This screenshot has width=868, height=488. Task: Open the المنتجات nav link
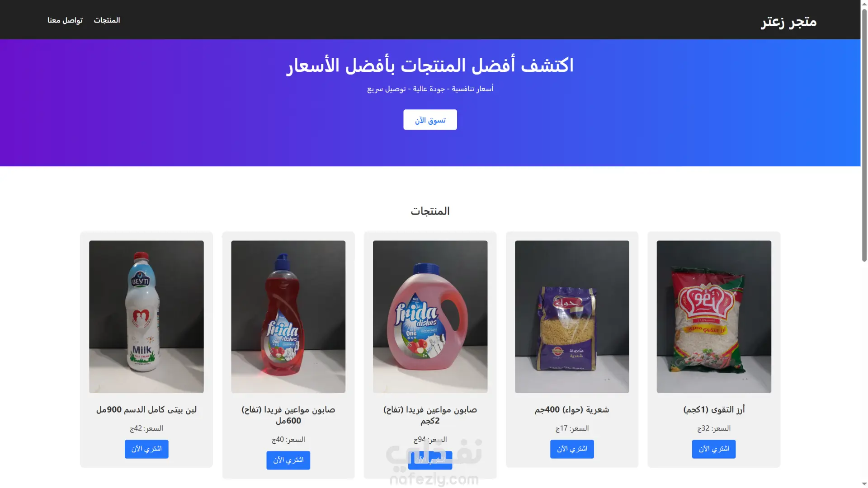107,20
